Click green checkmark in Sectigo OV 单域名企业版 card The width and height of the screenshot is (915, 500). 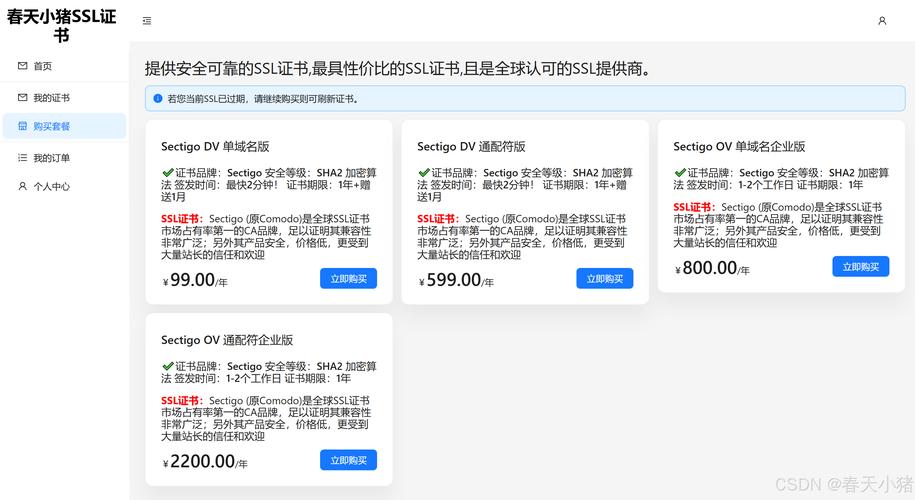pyautogui.click(x=680, y=173)
